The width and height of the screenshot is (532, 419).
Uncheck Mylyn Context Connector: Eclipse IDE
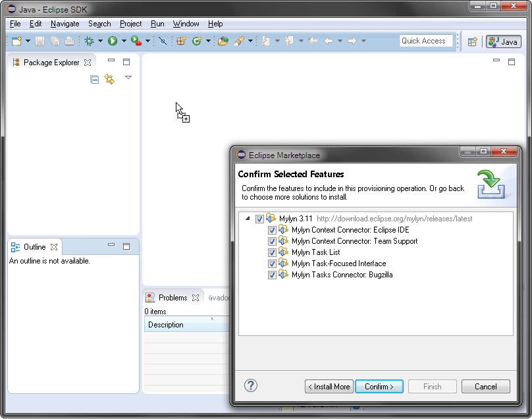click(272, 230)
